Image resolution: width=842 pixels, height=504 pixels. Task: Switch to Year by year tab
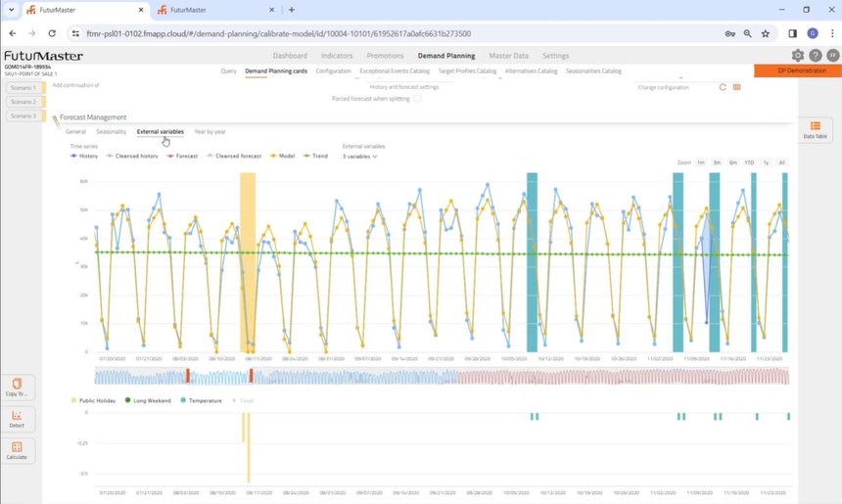click(x=210, y=131)
